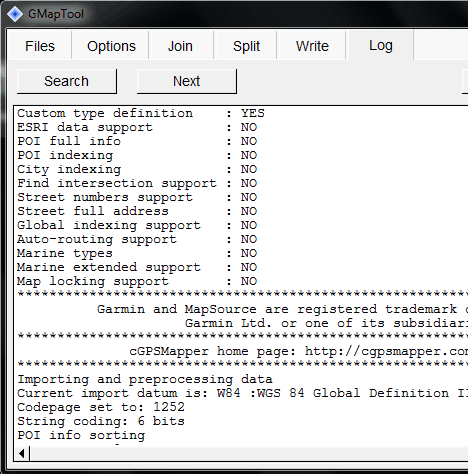Click 'Map locking support' line
The image size is (468, 474).
137,281
